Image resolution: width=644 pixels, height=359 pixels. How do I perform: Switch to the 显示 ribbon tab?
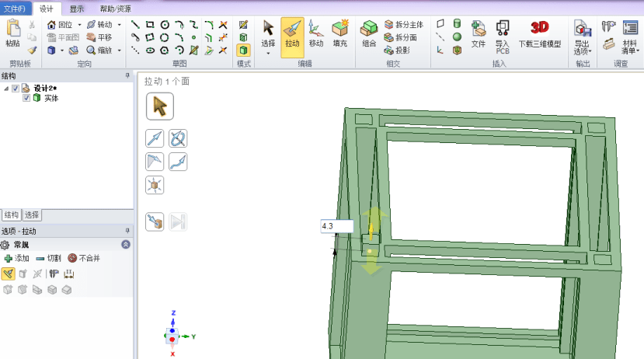(x=76, y=9)
